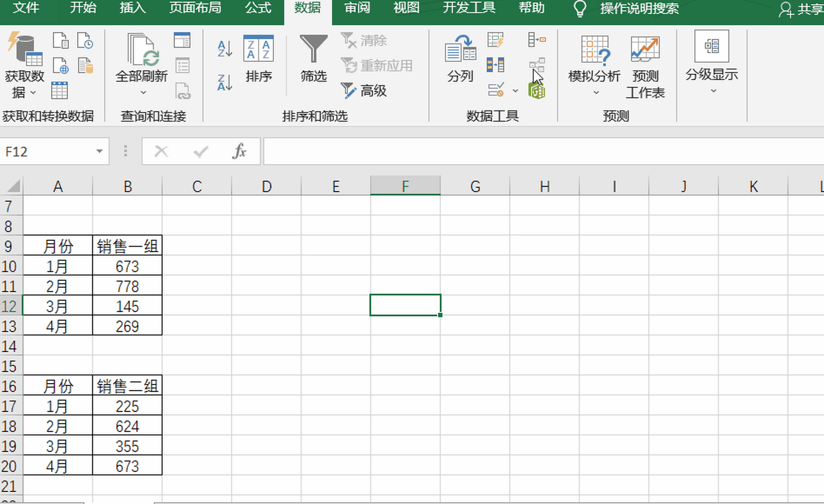Screen dimensions: 824x504
Task: Click the From Text/CSV import icon
Action: 61,40
